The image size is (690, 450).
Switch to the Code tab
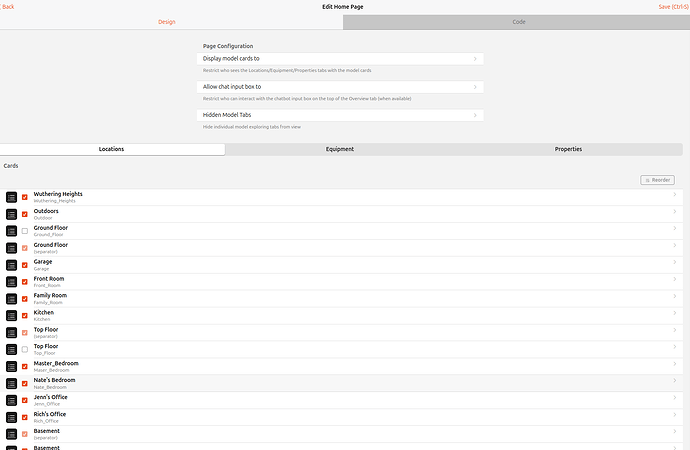click(x=518, y=22)
